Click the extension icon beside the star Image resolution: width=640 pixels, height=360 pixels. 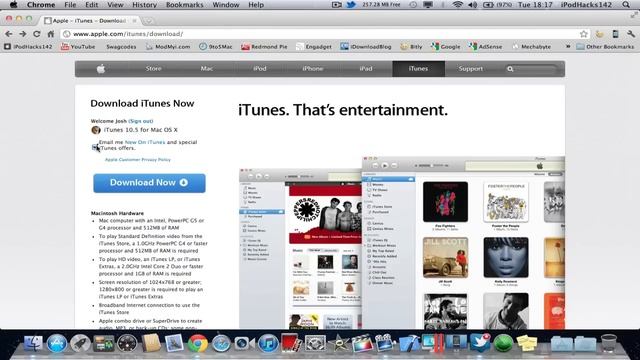click(x=599, y=34)
